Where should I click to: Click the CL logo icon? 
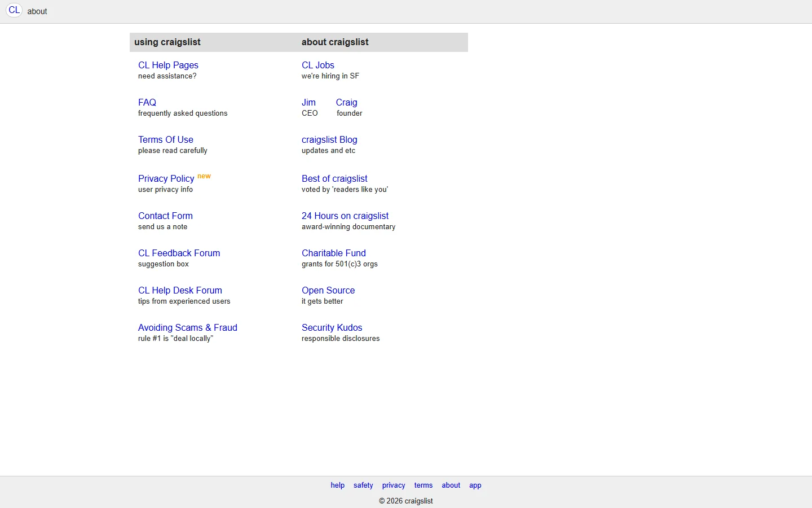point(14,10)
